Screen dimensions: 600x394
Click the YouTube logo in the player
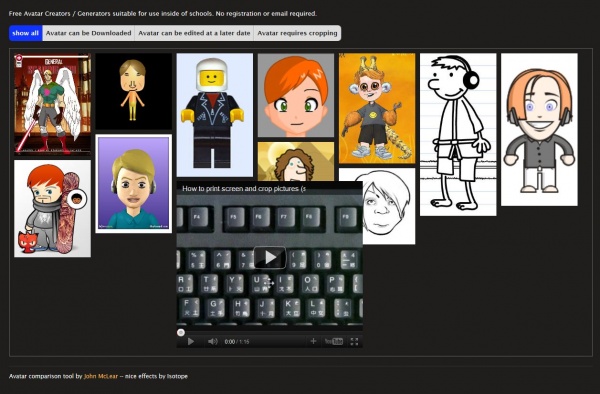pos(334,342)
